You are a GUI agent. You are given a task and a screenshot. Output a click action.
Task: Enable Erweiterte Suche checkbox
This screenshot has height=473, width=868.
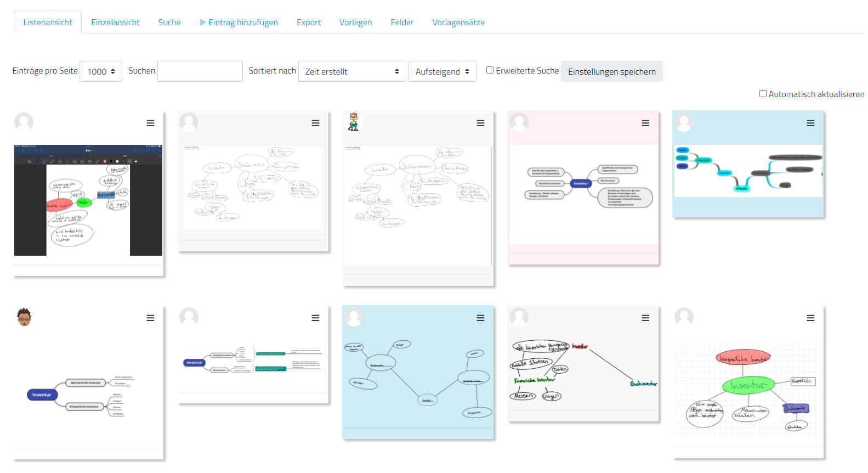(490, 70)
